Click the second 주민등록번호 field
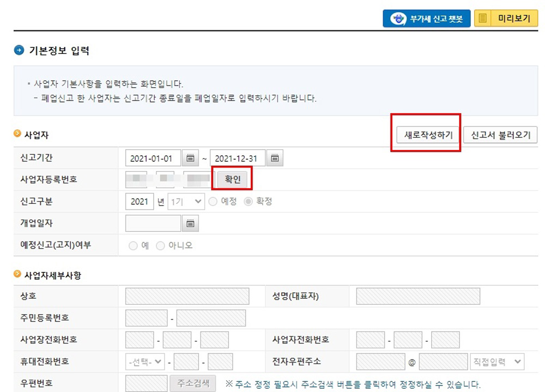Screen dimensions: 545x392 211,318
